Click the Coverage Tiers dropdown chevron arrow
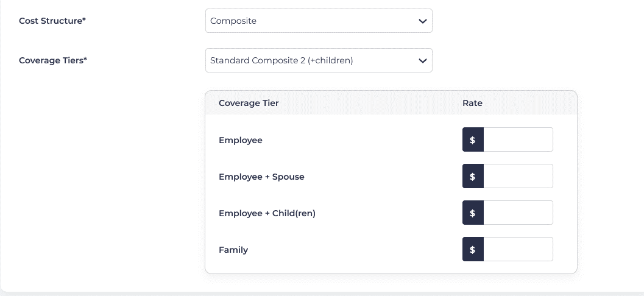 click(x=422, y=60)
